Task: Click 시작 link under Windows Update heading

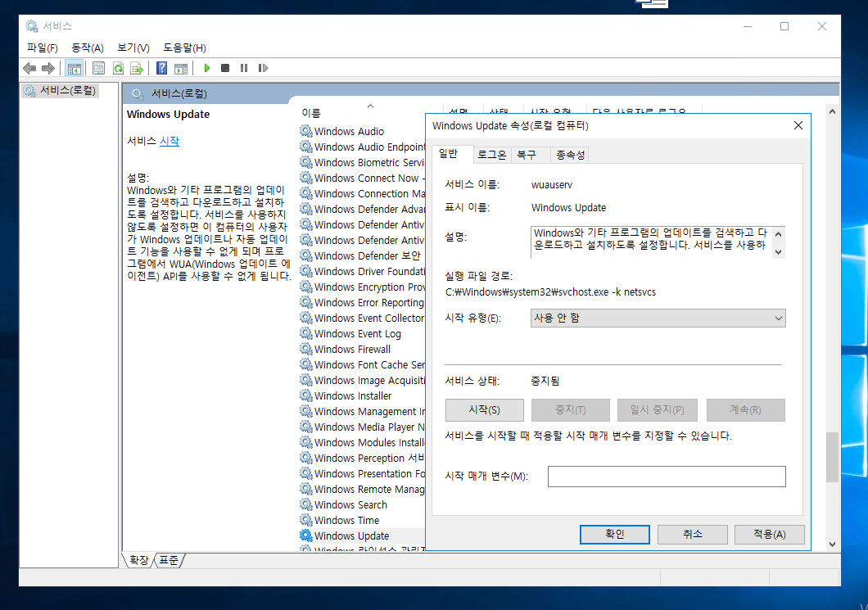Action: click(x=170, y=141)
